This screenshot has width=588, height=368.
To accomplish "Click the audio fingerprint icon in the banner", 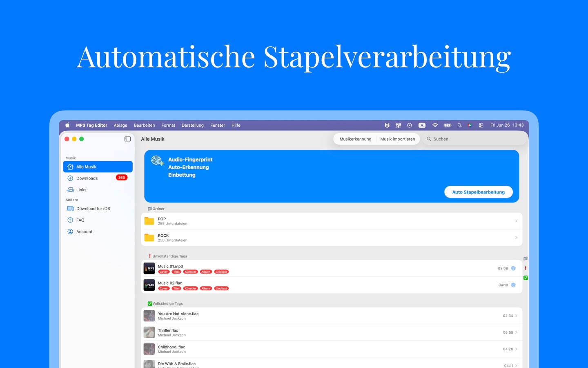I will pos(157,161).
